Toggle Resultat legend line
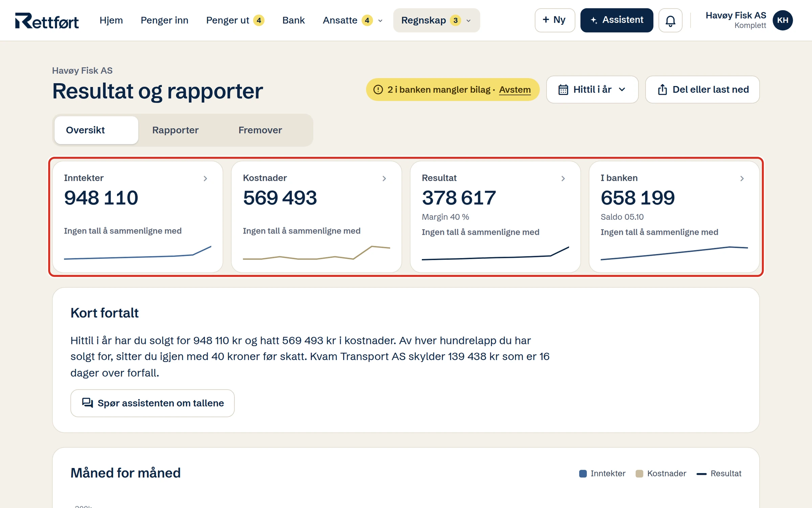Image resolution: width=812 pixels, height=508 pixels. pos(701,474)
